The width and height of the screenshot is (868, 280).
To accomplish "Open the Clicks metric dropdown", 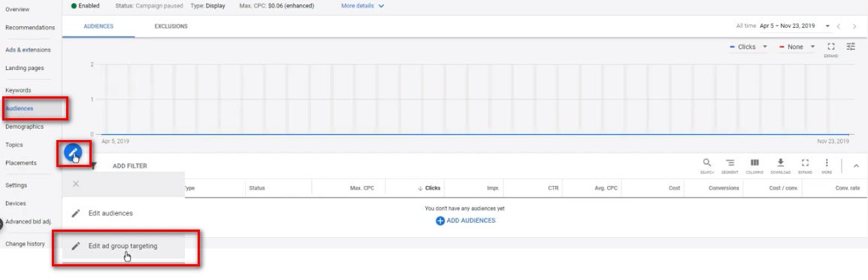I will (749, 47).
